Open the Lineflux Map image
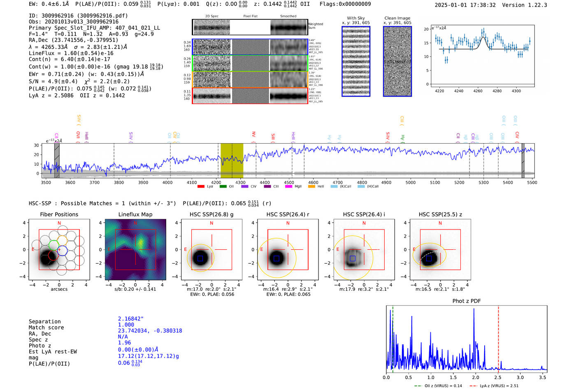576x392 pixels. [135, 250]
